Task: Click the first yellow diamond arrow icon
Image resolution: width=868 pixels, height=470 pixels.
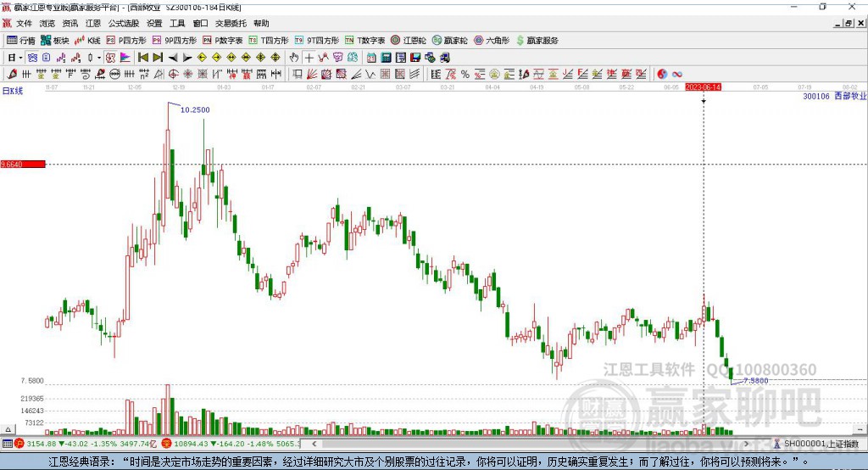Action: point(202,58)
